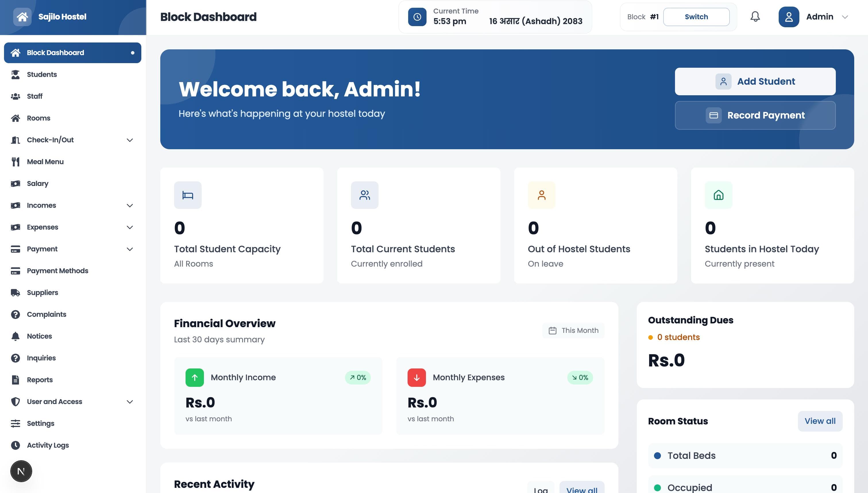
Task: Expand the Expenses submenu chevron
Action: (130, 227)
